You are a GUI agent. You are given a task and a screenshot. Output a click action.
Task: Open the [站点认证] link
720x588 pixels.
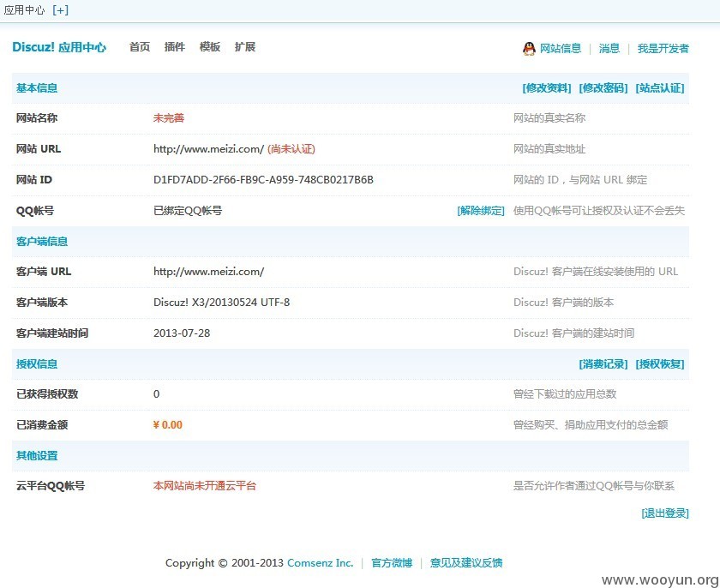(x=660, y=88)
